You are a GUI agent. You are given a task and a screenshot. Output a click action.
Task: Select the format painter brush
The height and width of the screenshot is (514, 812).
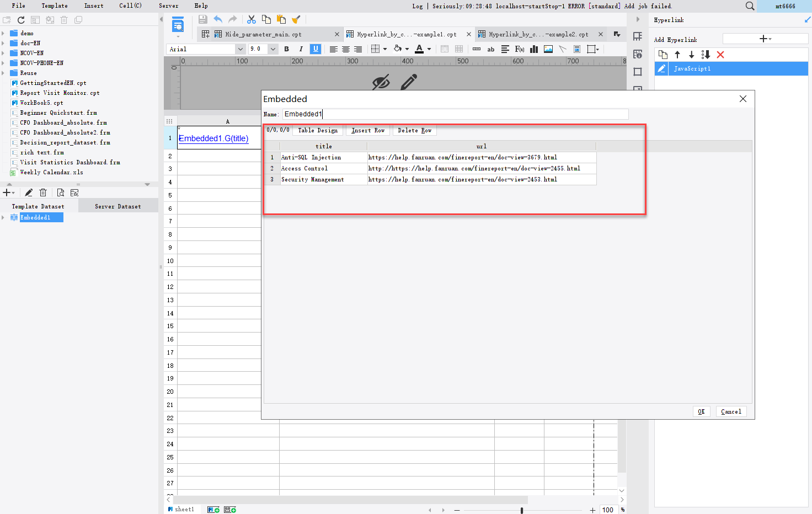tap(296, 19)
